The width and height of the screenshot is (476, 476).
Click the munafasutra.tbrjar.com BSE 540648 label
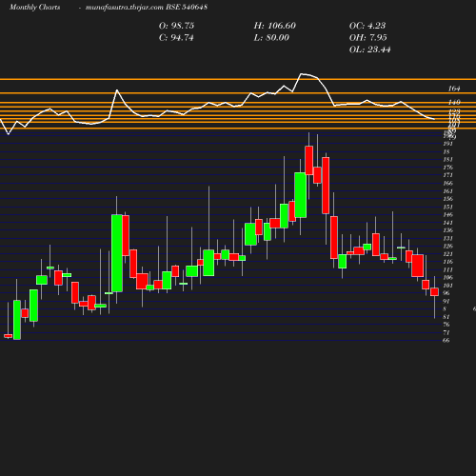coord(147,7)
